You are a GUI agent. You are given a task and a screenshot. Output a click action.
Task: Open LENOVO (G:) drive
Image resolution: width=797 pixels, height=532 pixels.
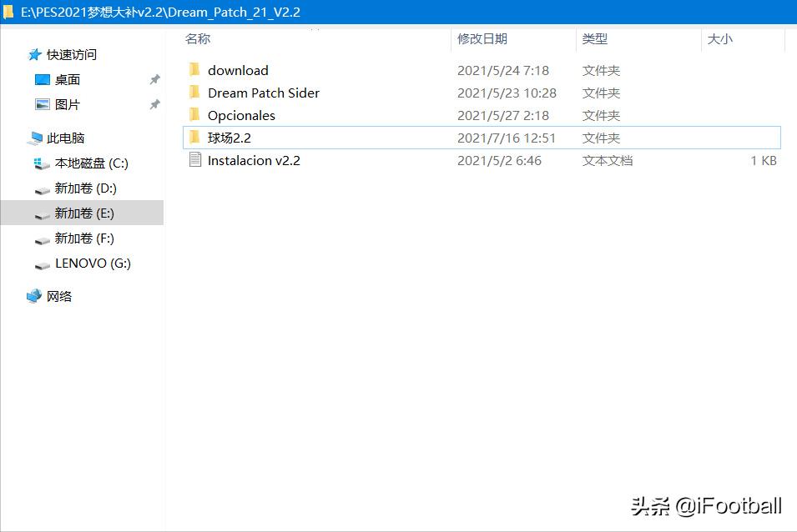tap(93, 263)
